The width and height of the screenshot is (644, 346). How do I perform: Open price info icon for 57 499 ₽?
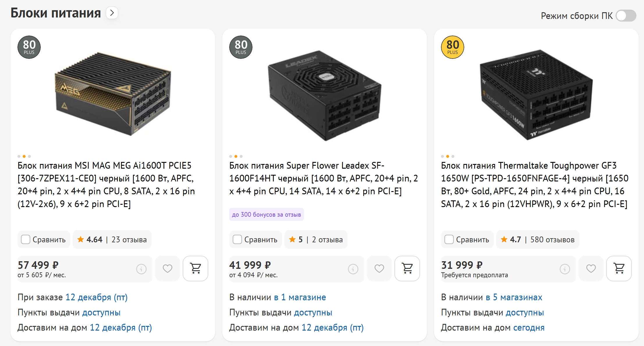click(x=141, y=269)
